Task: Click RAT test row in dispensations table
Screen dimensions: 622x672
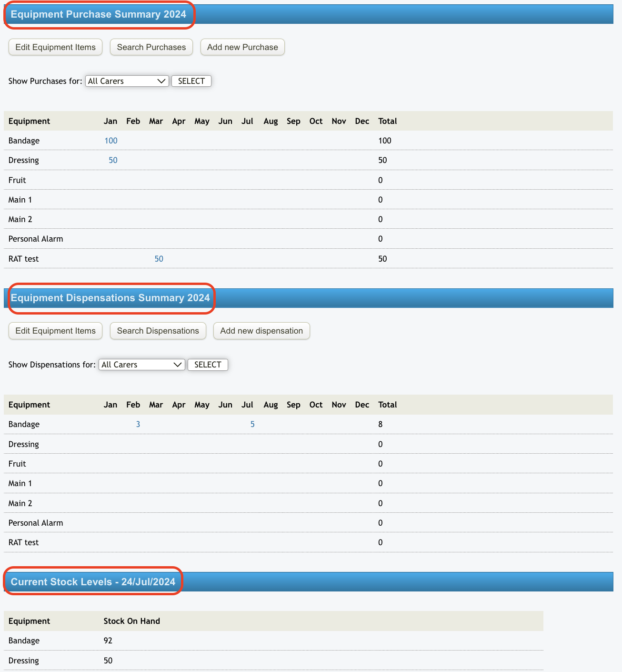Action: pos(308,542)
